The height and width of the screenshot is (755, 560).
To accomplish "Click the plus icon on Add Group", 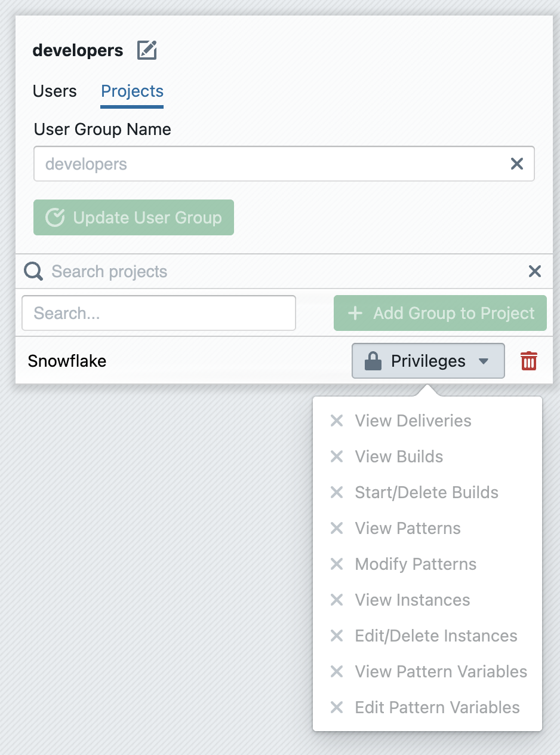I will (x=355, y=313).
